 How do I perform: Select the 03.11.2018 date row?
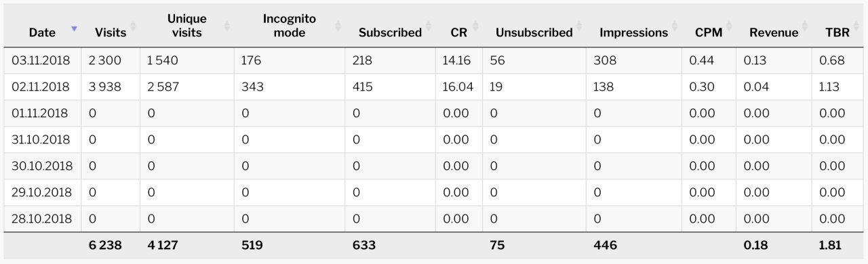point(434,60)
